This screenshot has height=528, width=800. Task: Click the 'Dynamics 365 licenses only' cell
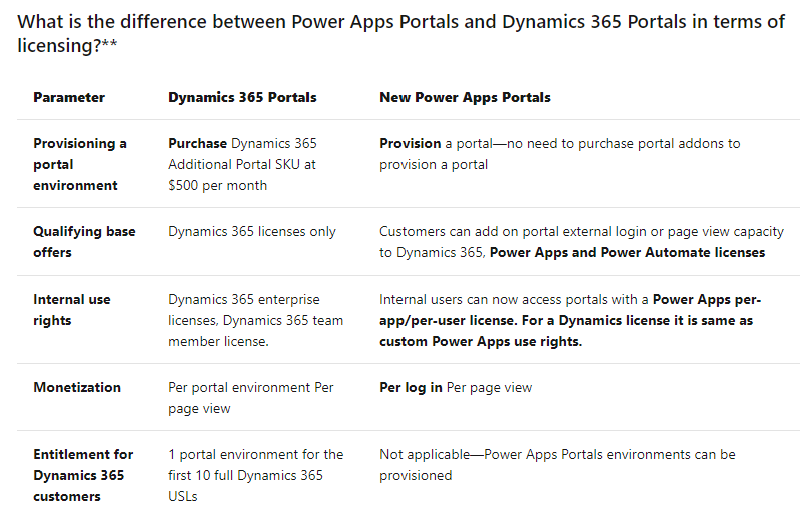[x=252, y=232]
